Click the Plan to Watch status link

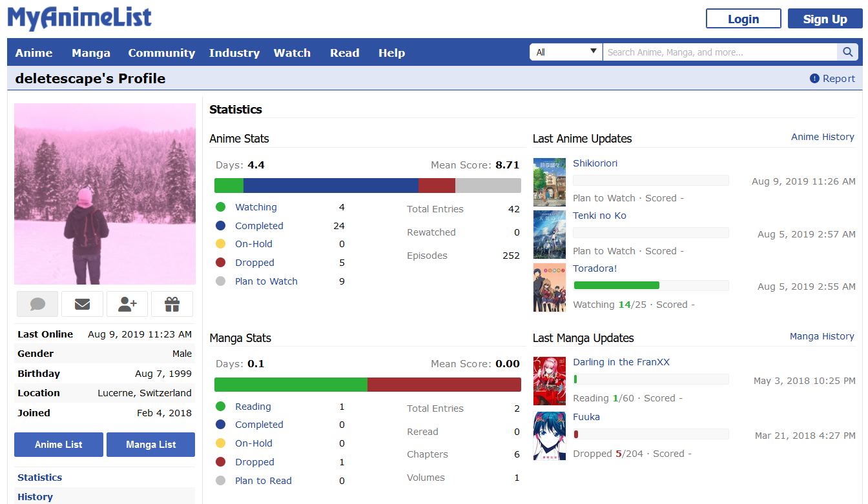point(266,281)
